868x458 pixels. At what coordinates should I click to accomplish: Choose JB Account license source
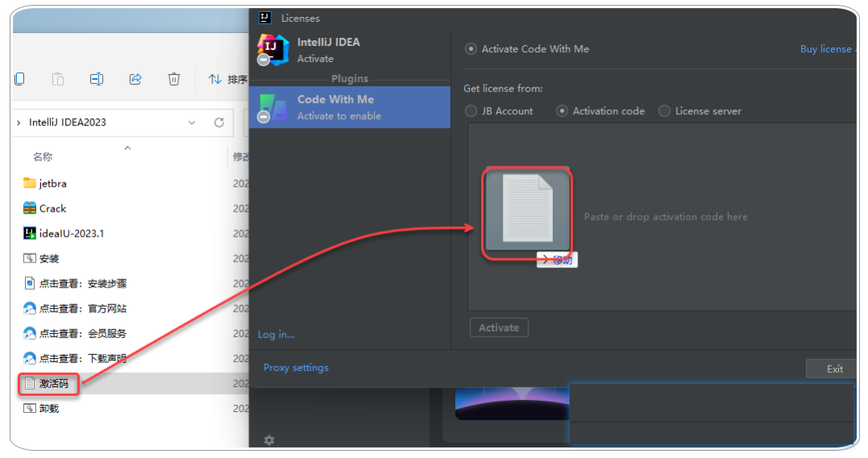coord(471,111)
